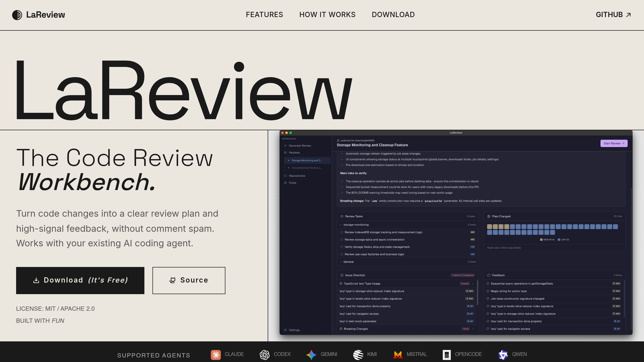Image resolution: width=644 pixels, height=362 pixels.
Task: Click the Qwen agent logo
Action: tap(503, 354)
